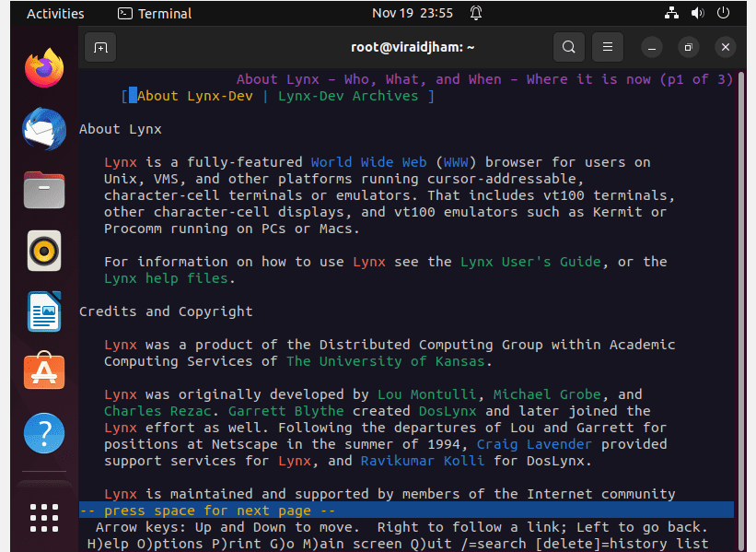Click the WWW link in parentheses
Viewport: 756px width, 552px height.
pyautogui.click(x=456, y=162)
